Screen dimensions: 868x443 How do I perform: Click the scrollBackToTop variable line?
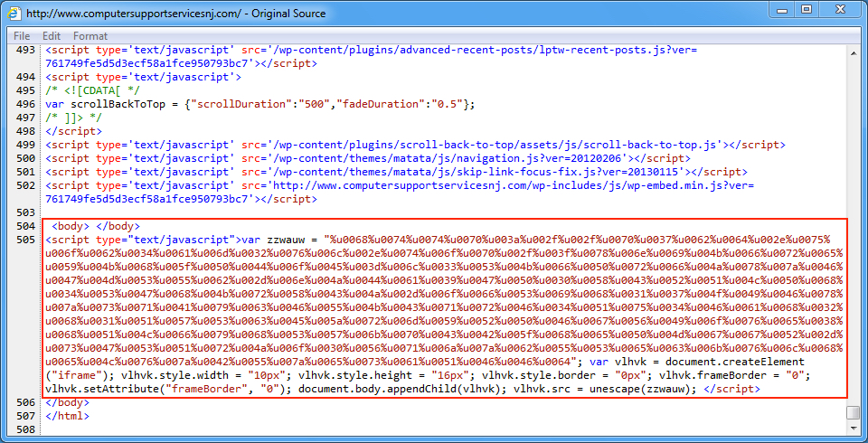(260, 104)
